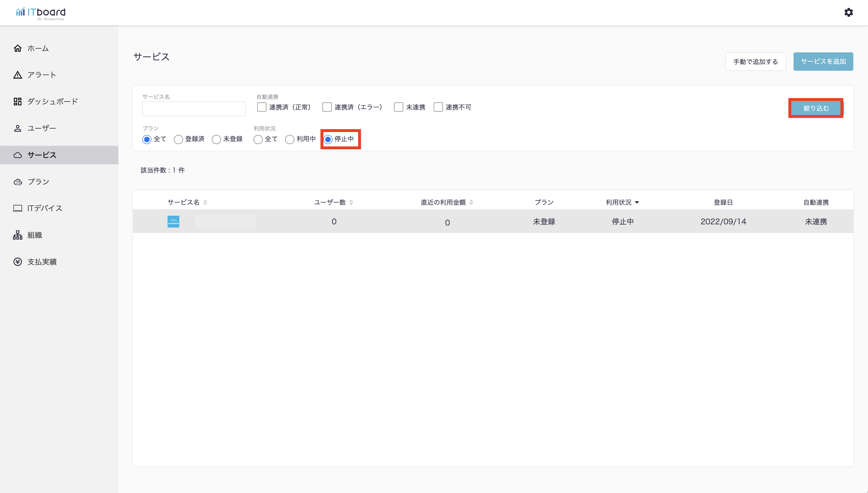Toggle 利用状況 column sort arrow
Viewport: 868px width, 493px height.
pos(637,202)
